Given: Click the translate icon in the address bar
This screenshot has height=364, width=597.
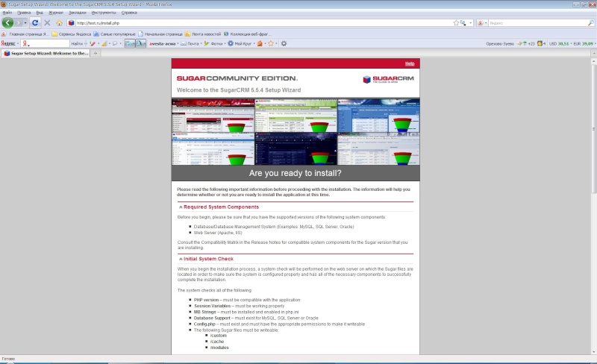Looking at the screenshot, I should [463, 23].
